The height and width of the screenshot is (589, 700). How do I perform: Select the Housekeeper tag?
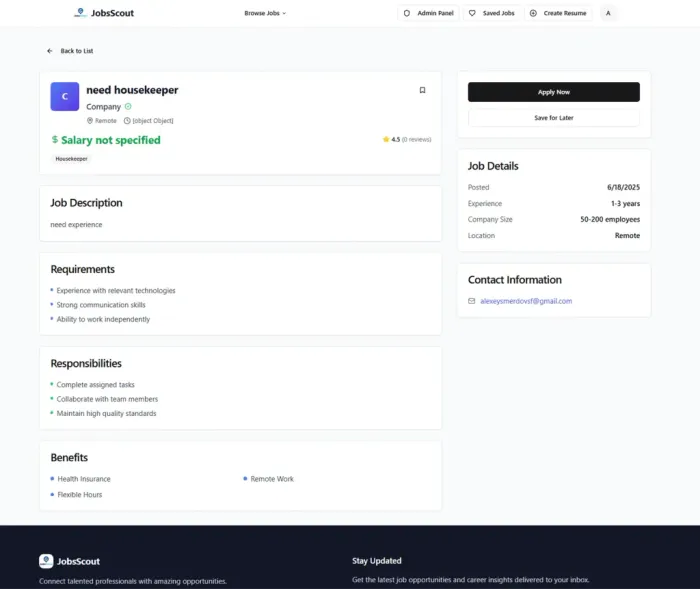(x=71, y=159)
